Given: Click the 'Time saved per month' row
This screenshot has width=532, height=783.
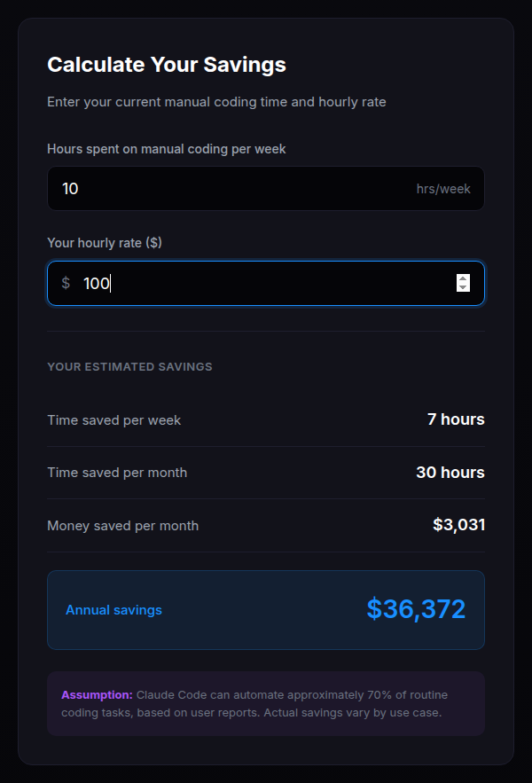Looking at the screenshot, I should click(117, 473).
